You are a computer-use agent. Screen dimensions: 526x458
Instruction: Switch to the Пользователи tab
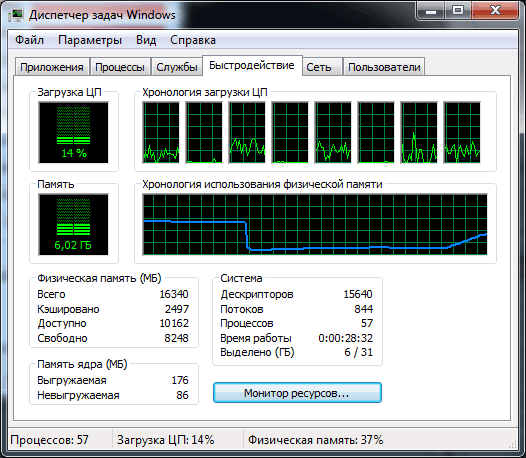point(384,67)
